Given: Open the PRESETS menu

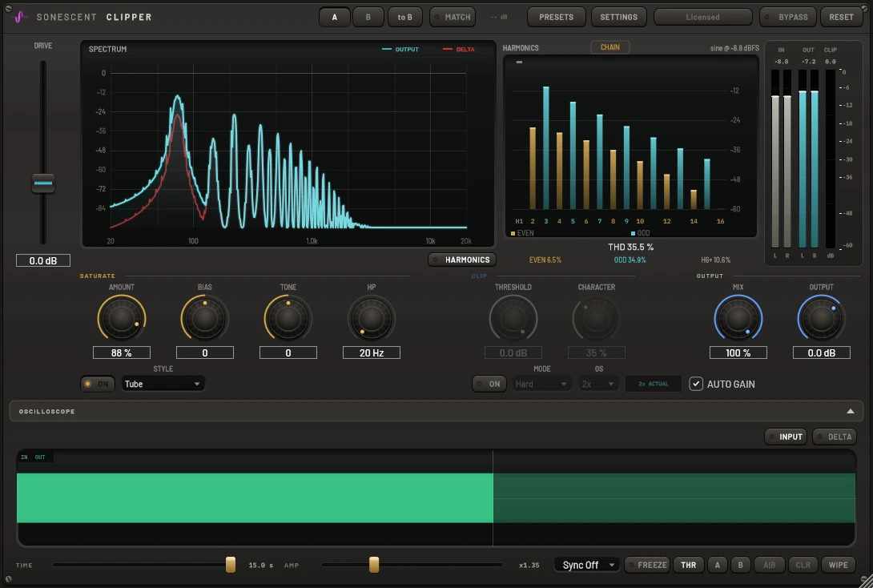Looking at the screenshot, I should [x=556, y=17].
